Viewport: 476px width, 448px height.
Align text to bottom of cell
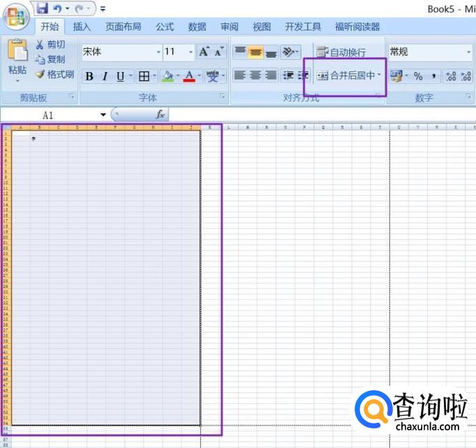pos(271,52)
